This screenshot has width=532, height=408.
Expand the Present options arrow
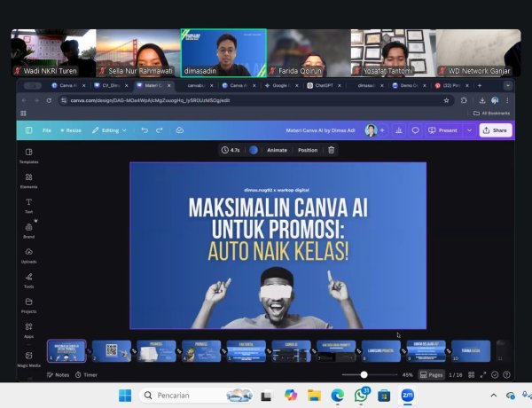tap(469, 130)
